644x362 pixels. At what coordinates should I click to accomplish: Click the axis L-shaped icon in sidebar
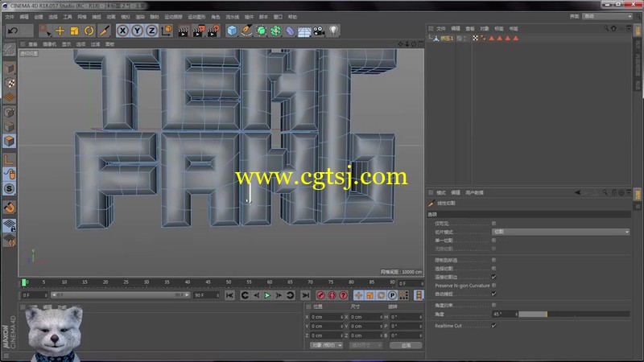pos(10,159)
